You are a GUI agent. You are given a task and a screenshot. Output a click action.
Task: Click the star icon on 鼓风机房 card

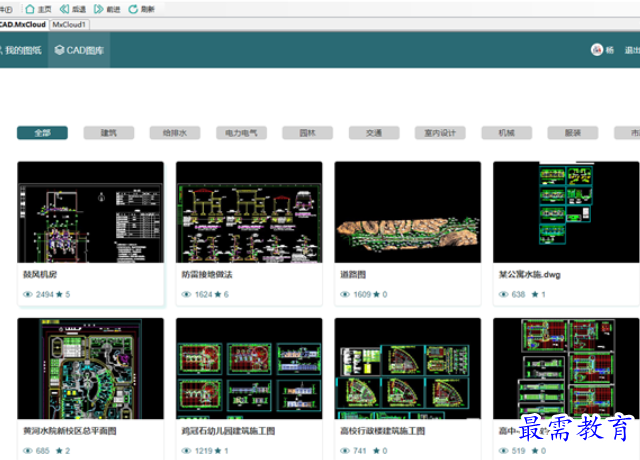tap(59, 294)
